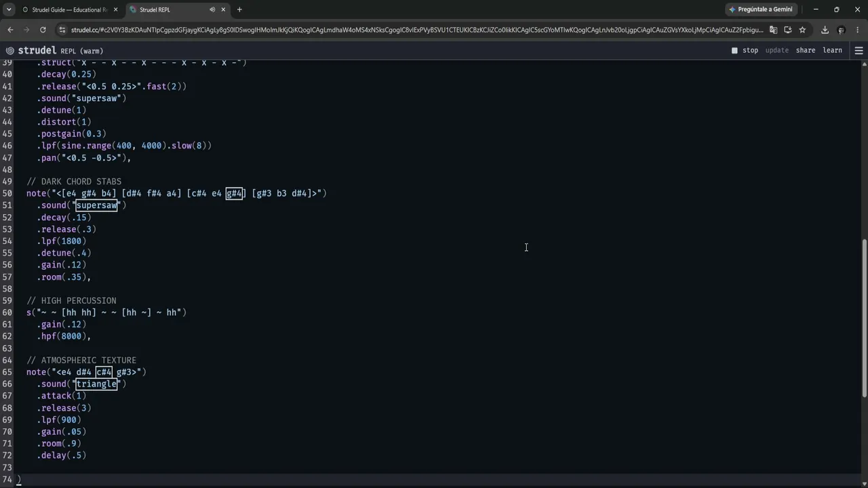Go back to previous page
Screen dimensions: 868x488
[10, 30]
